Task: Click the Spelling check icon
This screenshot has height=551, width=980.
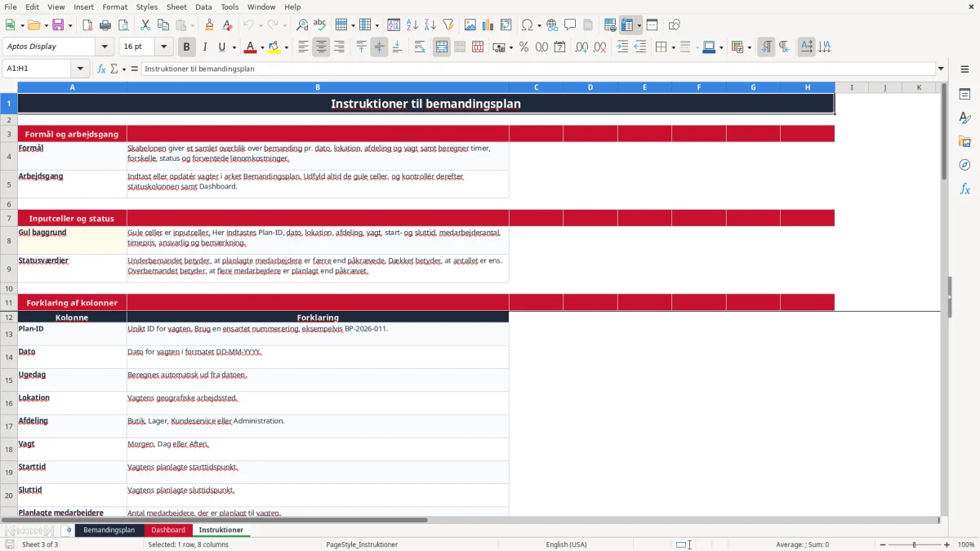Action: [x=320, y=25]
